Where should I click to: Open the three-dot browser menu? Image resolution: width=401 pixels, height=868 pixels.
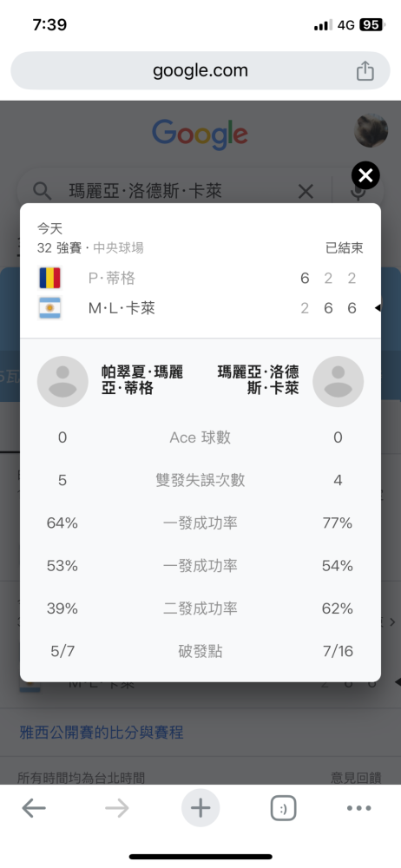(x=359, y=809)
